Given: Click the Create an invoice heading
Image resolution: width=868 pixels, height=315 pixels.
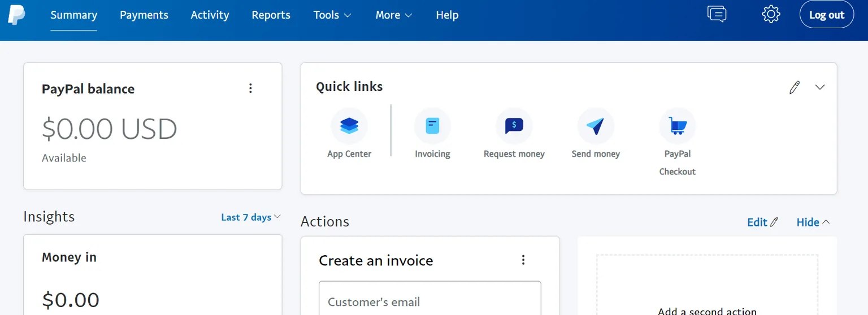Looking at the screenshot, I should click(x=376, y=260).
